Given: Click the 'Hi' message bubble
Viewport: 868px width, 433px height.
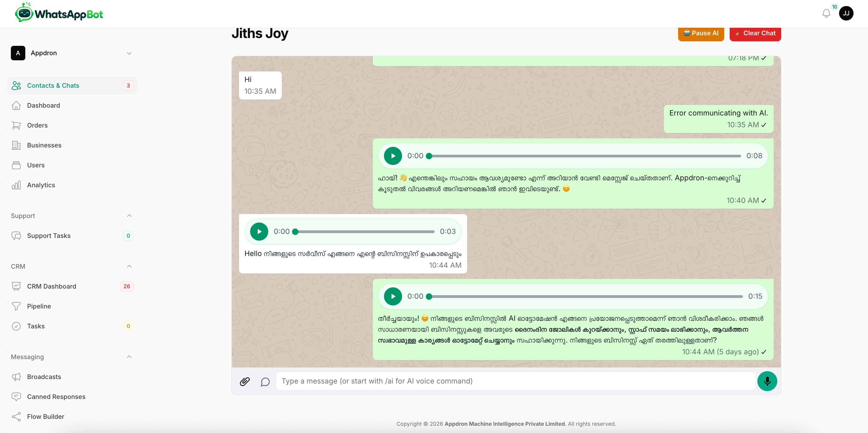Looking at the screenshot, I should pyautogui.click(x=260, y=85).
